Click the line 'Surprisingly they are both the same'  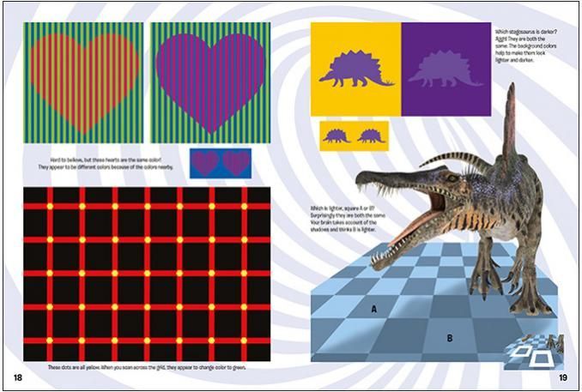[x=348, y=215]
